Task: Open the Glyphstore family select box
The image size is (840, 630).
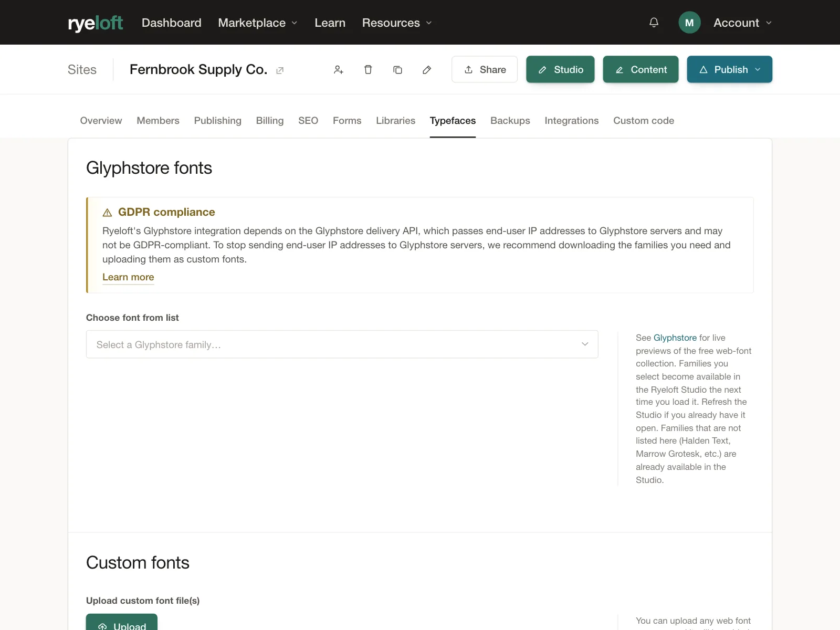Action: [x=342, y=344]
